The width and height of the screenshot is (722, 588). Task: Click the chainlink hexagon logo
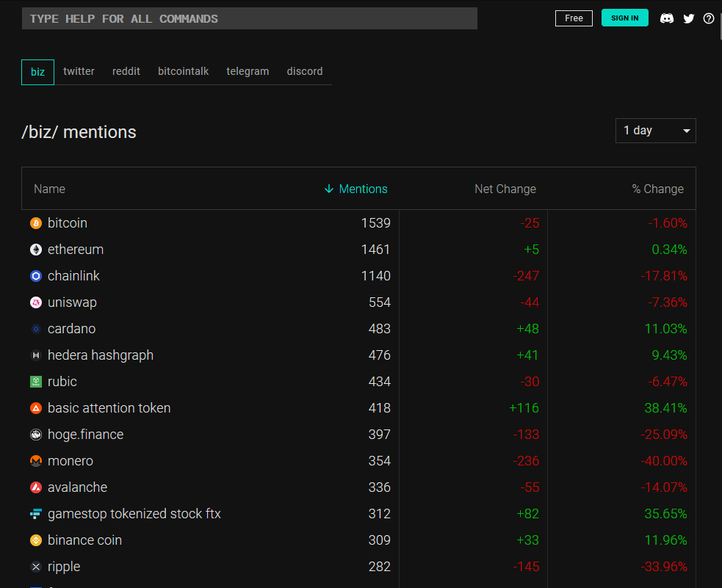point(36,276)
